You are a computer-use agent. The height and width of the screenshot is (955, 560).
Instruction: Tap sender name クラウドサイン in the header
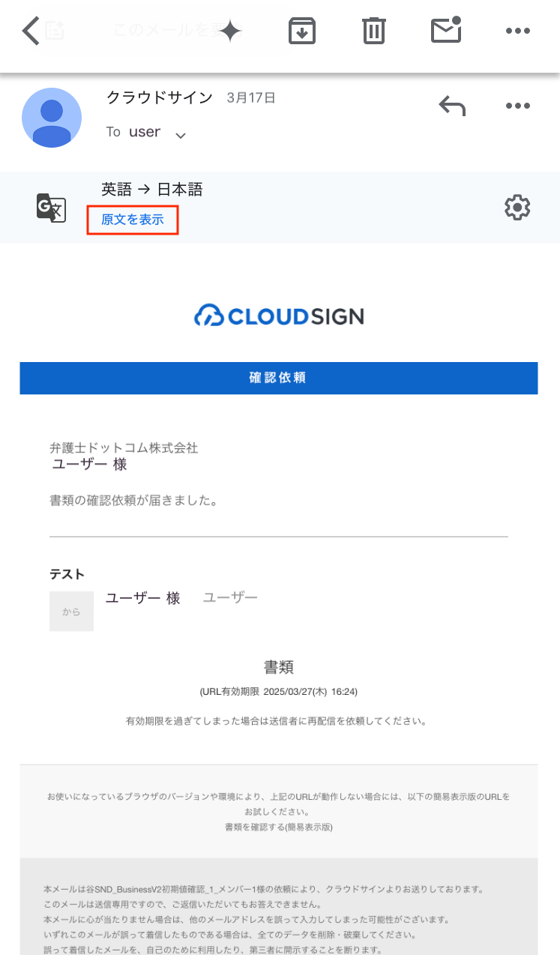point(160,97)
